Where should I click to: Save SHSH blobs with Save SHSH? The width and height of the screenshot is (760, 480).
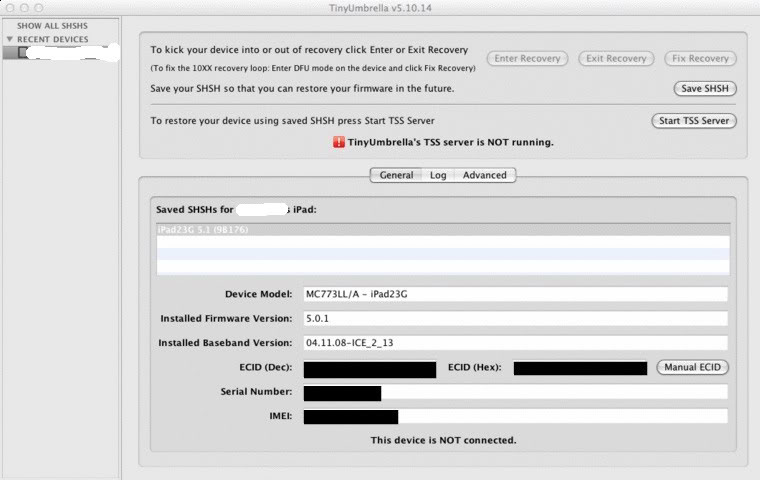[705, 89]
